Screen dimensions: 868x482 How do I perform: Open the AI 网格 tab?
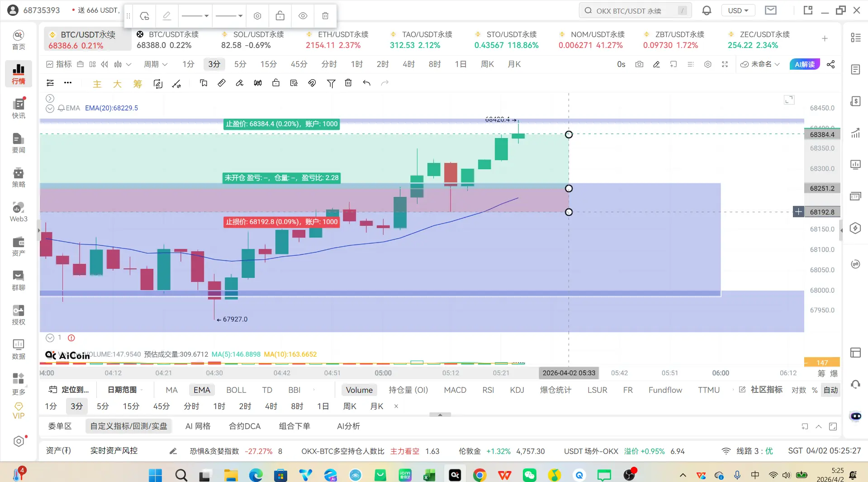click(x=198, y=426)
